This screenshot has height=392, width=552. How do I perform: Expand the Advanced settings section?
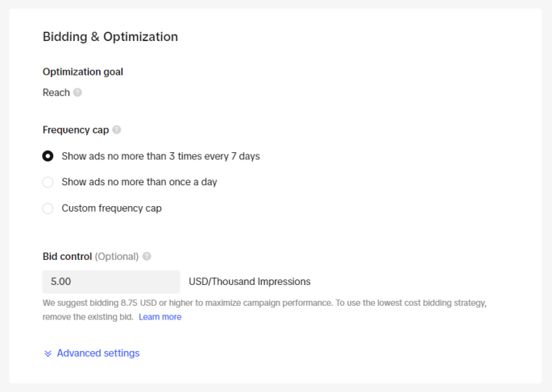(x=98, y=353)
